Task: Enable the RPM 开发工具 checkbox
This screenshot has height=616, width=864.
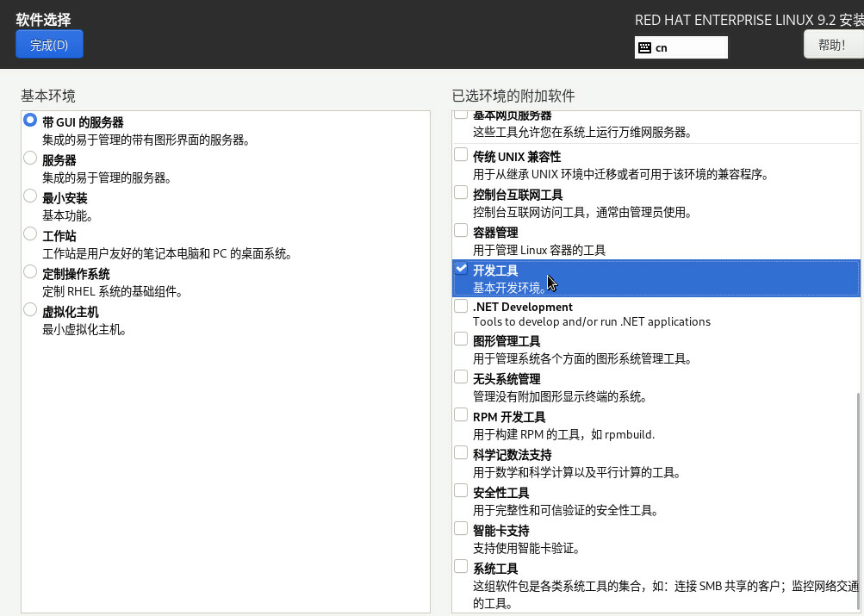Action: click(461, 415)
